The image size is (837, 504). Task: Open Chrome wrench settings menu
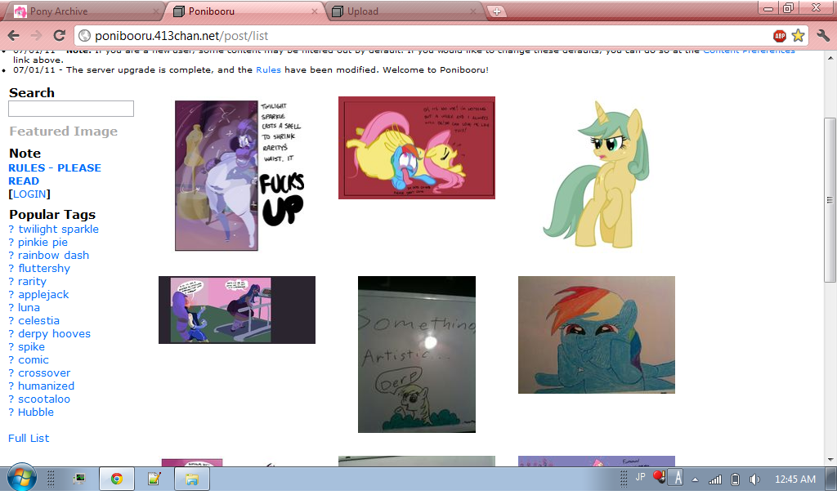pos(823,36)
